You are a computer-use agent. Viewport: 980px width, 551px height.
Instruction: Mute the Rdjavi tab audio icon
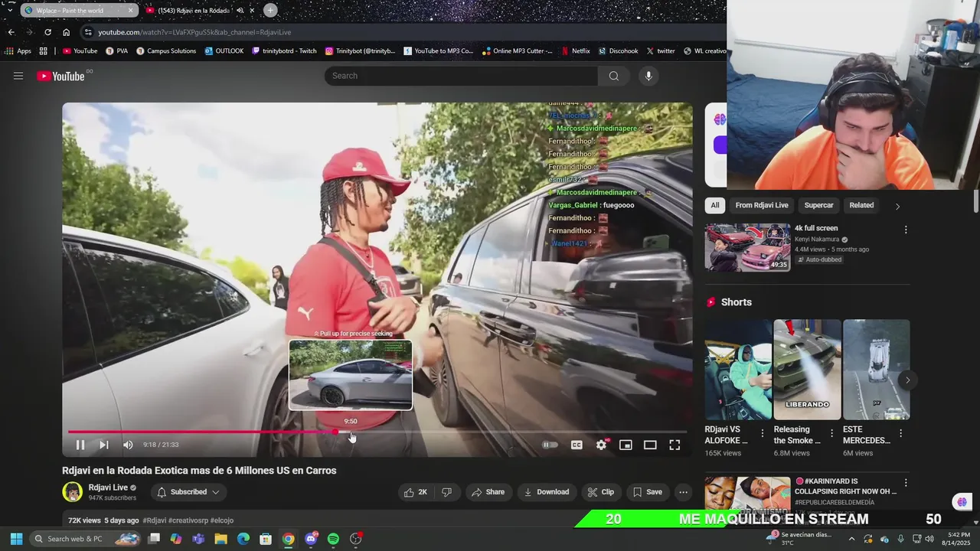tap(240, 11)
